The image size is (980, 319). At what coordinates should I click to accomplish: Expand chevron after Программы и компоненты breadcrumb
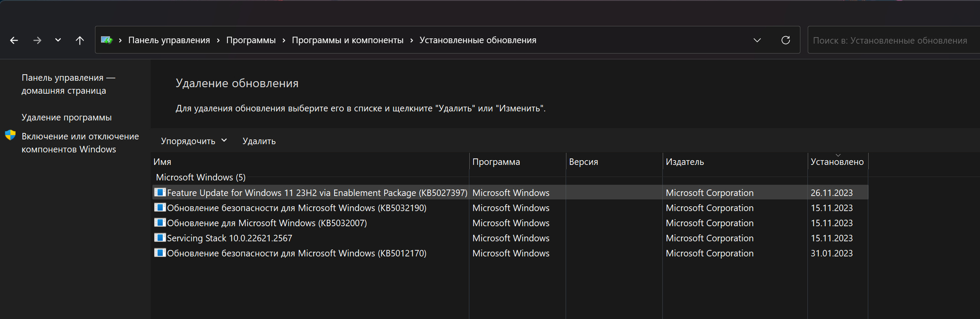click(412, 40)
